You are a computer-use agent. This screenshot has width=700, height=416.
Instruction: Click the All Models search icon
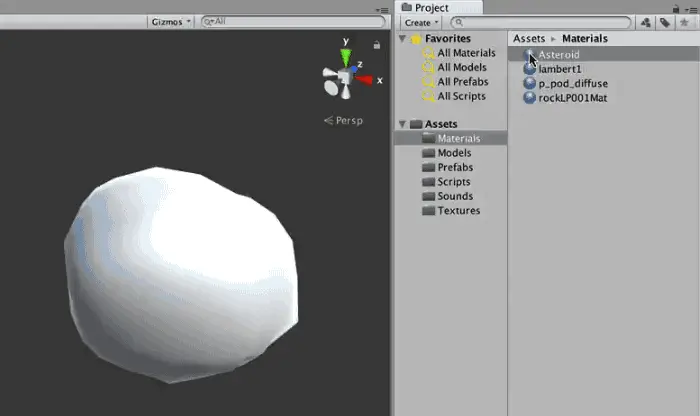point(429,67)
